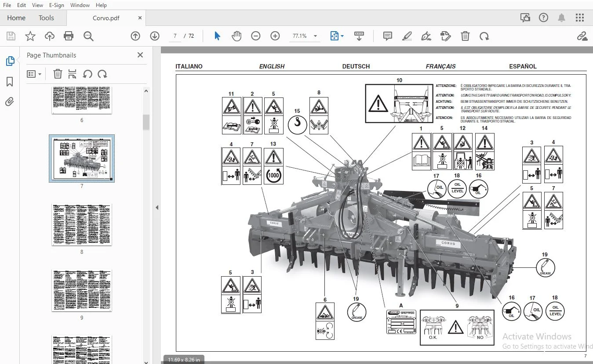This screenshot has height=364, width=593.
Task: Open the E-Sign menu
Action: point(57,5)
